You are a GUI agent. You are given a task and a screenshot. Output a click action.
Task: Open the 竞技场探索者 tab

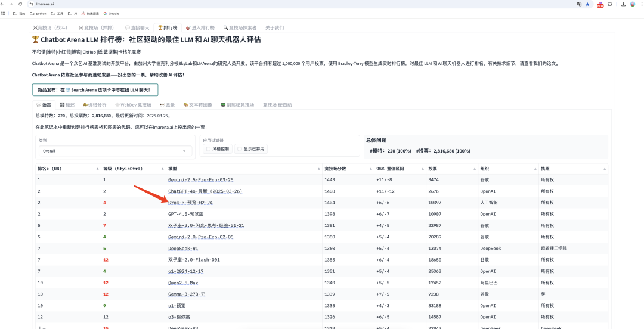pos(240,28)
